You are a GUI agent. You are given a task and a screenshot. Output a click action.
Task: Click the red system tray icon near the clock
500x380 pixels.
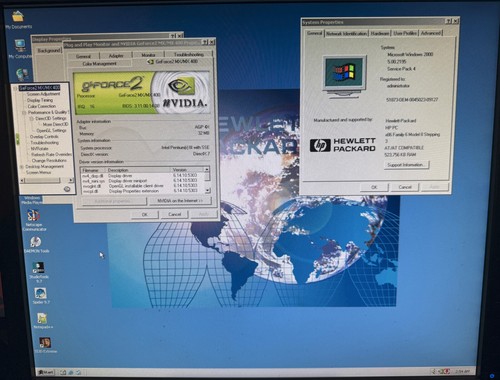click(x=447, y=371)
